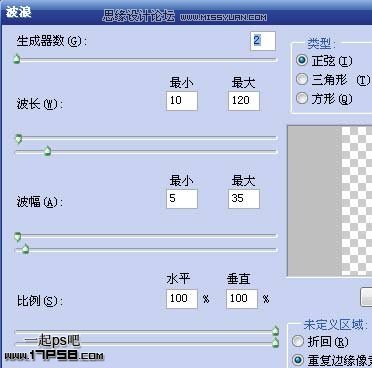The image size is (372, 368).
Task: Choose the 重复边缘像素 radio button
Action: pyautogui.click(x=297, y=360)
